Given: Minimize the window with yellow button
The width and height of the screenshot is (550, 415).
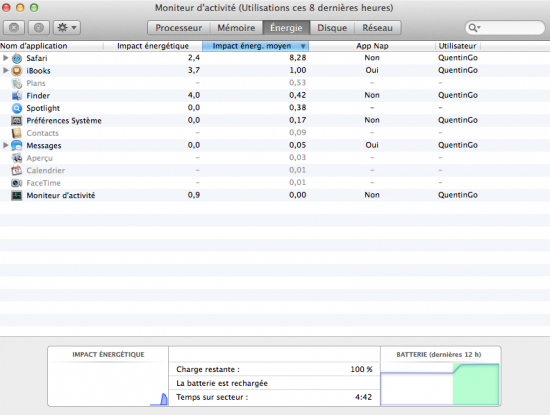Looking at the screenshot, I should [x=20, y=7].
